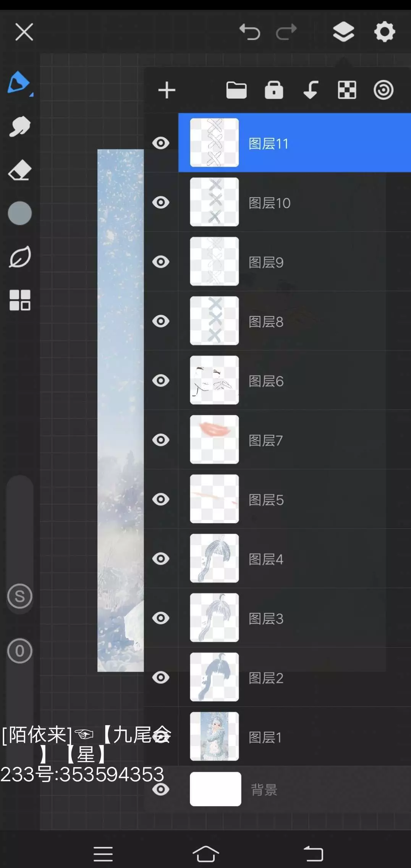Select the 图层10 layer row

point(294,202)
